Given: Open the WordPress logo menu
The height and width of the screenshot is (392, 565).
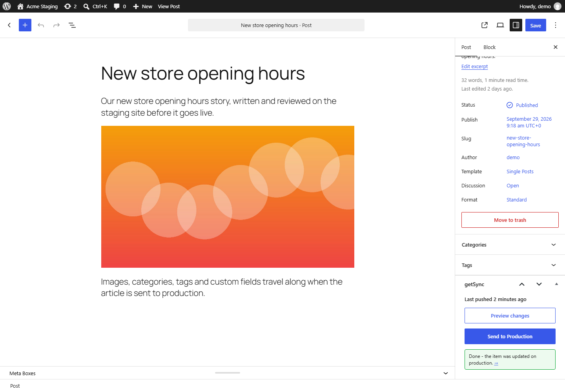Looking at the screenshot, I should [x=7, y=6].
